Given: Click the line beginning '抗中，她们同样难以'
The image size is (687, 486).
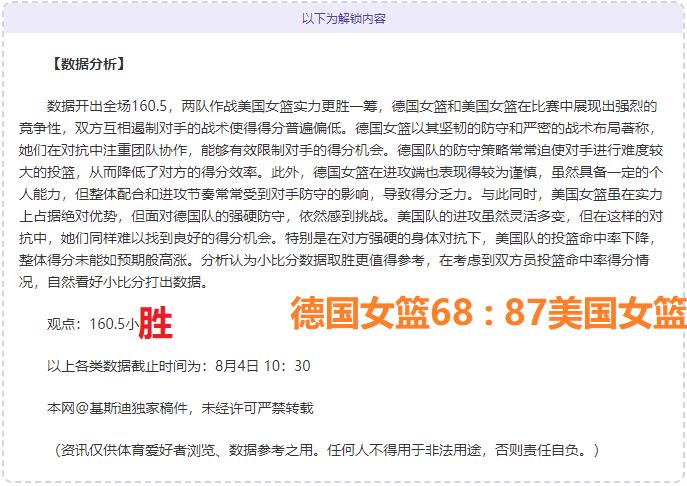Looking at the screenshot, I should click(x=337, y=238).
